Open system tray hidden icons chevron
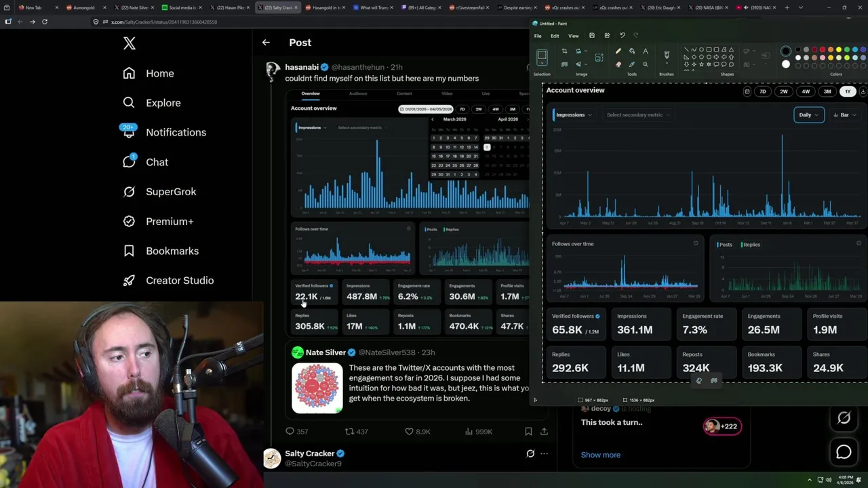The width and height of the screenshot is (868, 488). pos(809,480)
